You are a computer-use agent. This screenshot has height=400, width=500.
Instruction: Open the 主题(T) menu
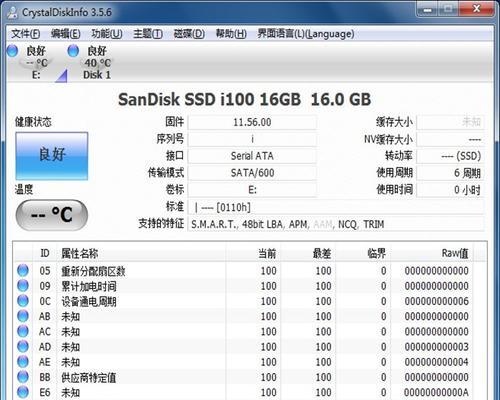tap(148, 34)
